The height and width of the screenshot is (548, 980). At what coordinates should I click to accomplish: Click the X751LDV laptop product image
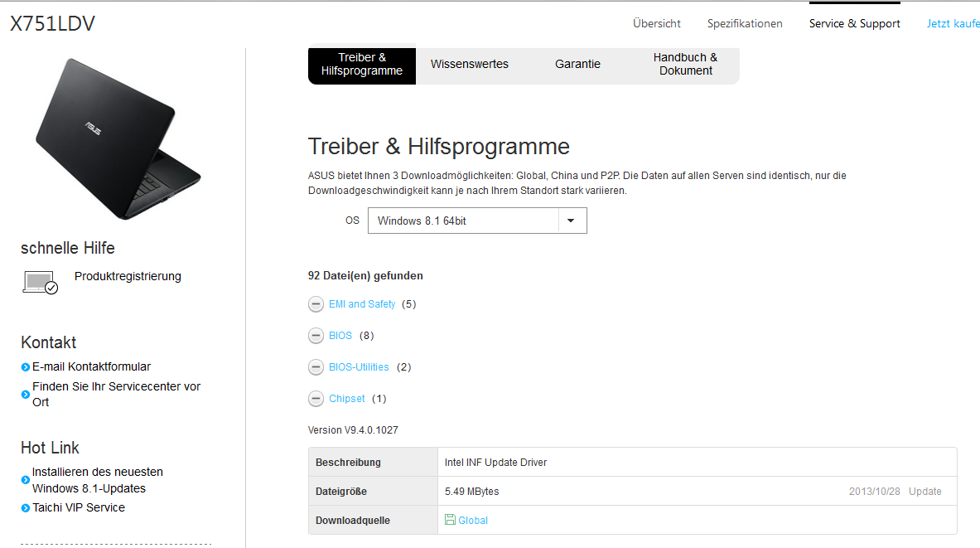(118, 139)
